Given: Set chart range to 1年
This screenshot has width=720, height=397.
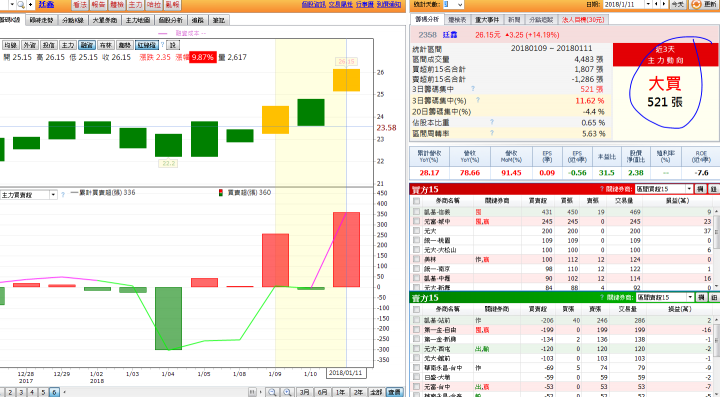Looking at the screenshot, I should click(340, 392).
